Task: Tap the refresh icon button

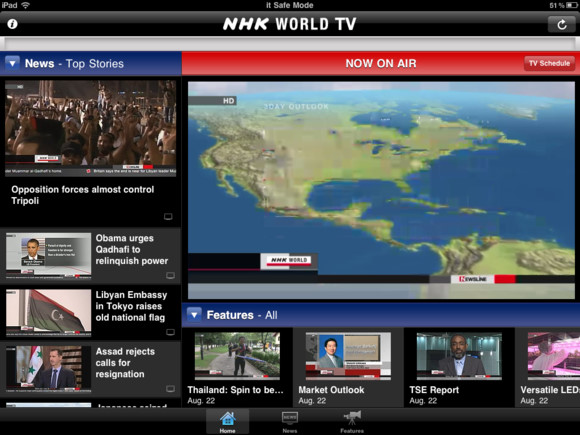Action: (x=562, y=24)
